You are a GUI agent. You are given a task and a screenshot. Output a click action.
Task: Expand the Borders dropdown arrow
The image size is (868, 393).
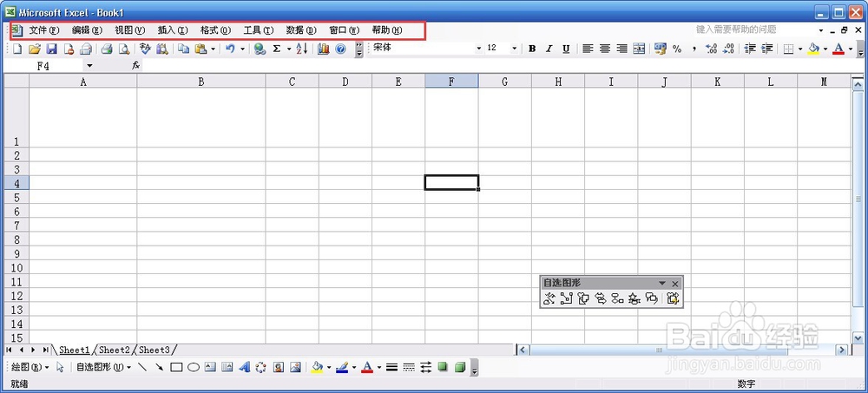pos(800,49)
